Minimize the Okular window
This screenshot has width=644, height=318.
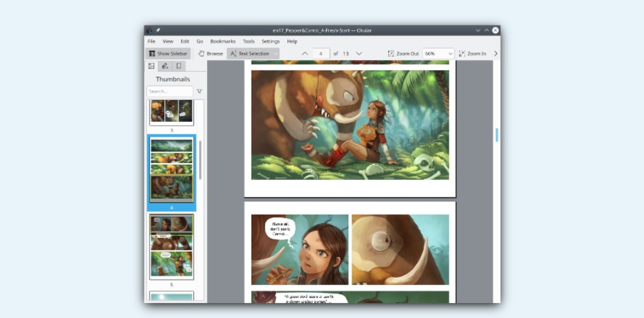point(478,30)
